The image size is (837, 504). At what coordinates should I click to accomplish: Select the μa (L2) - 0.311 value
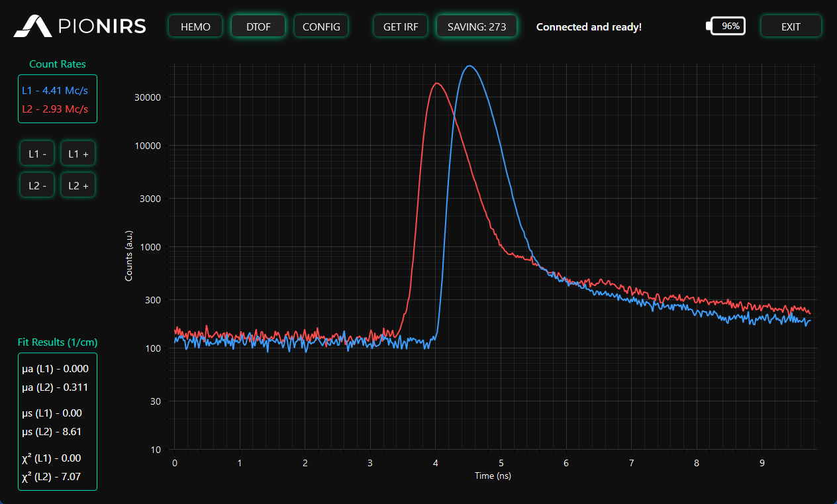(x=55, y=387)
